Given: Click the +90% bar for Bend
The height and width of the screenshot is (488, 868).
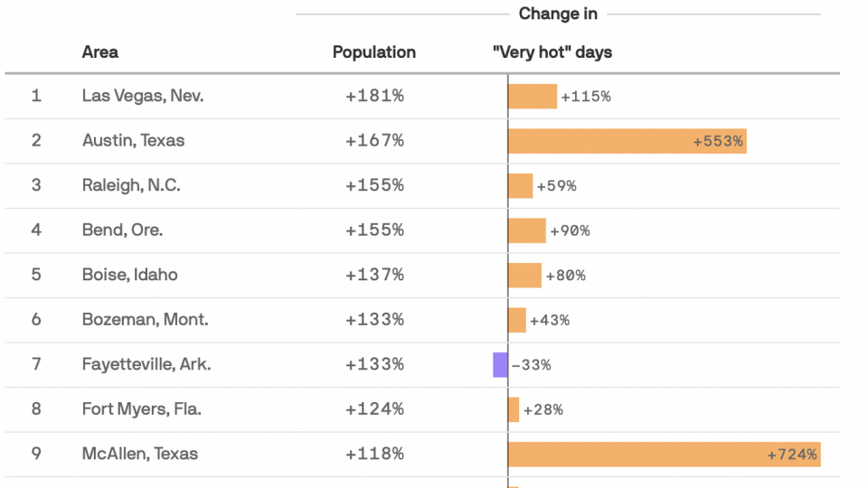Looking at the screenshot, I should point(527,230).
